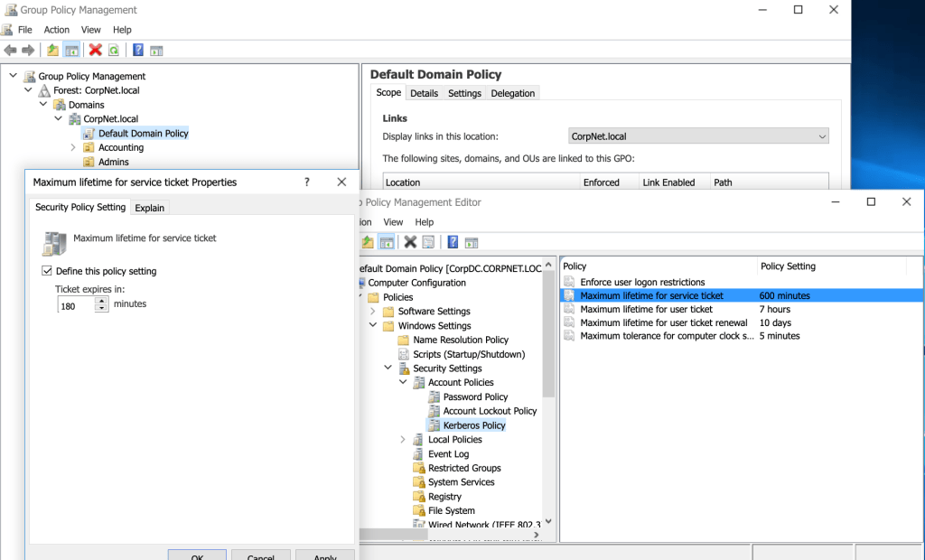Decrease ticket expiry minutes with down arrow
Viewport: 925px width, 560px height.
(x=101, y=309)
